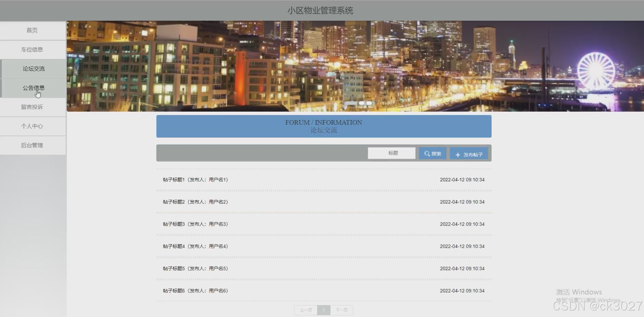Click the plus icon to publish a post
This screenshot has height=317, width=644.
458,155
